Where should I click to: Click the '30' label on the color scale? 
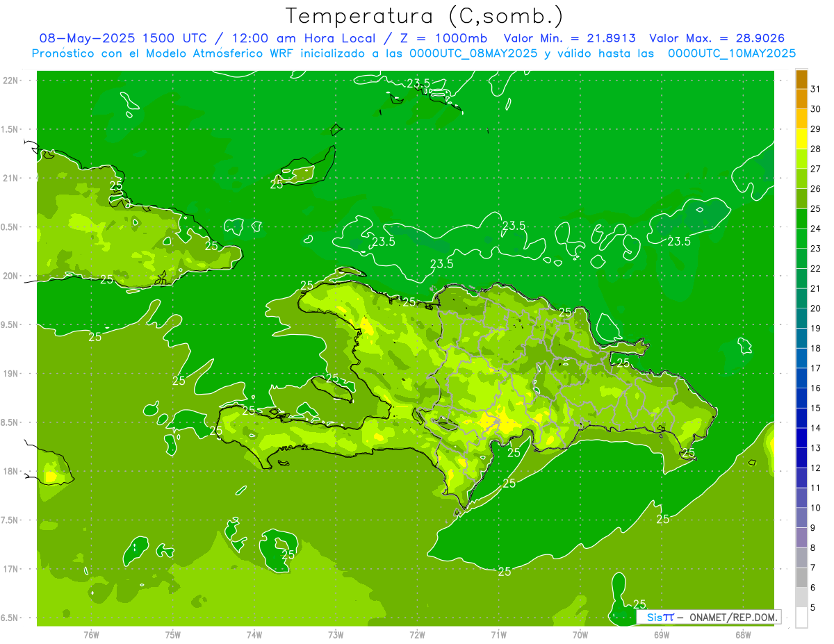tap(815, 108)
